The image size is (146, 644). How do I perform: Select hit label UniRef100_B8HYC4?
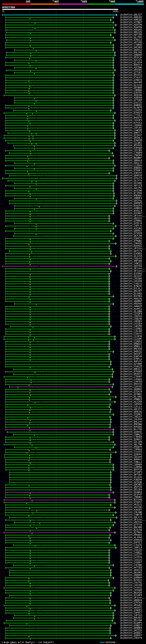pyautogui.click(x=131, y=65)
